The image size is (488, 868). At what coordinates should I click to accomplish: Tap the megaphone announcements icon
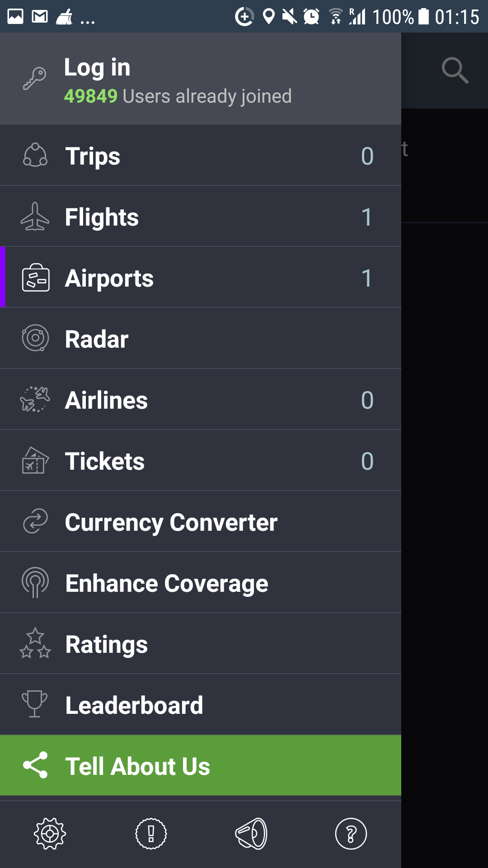(x=251, y=833)
